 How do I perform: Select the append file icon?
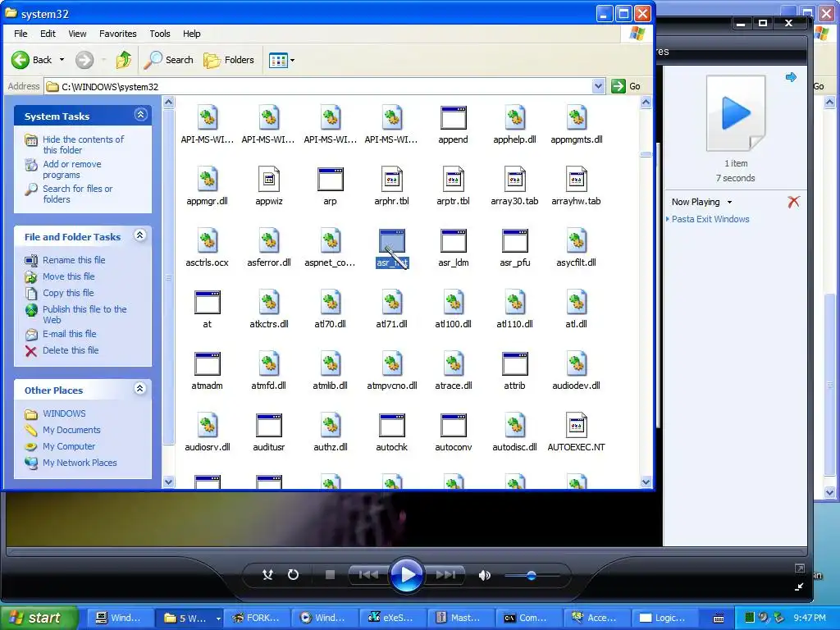[x=453, y=118]
